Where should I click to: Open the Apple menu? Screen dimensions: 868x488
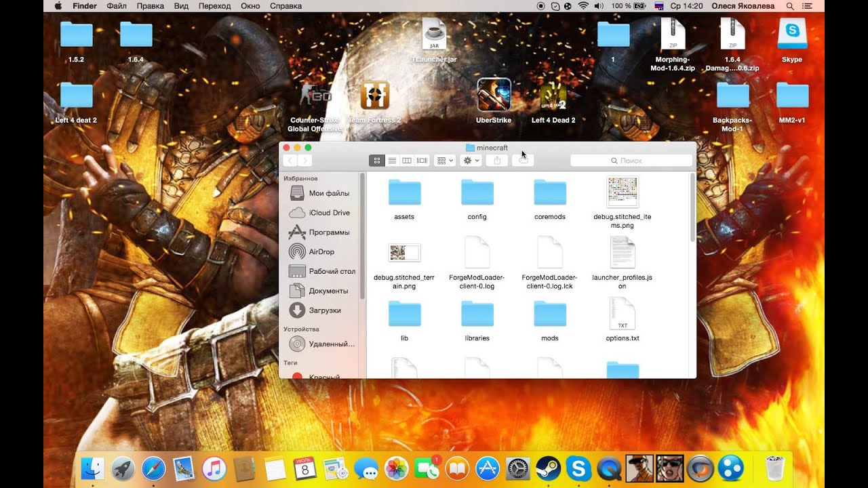click(x=58, y=6)
